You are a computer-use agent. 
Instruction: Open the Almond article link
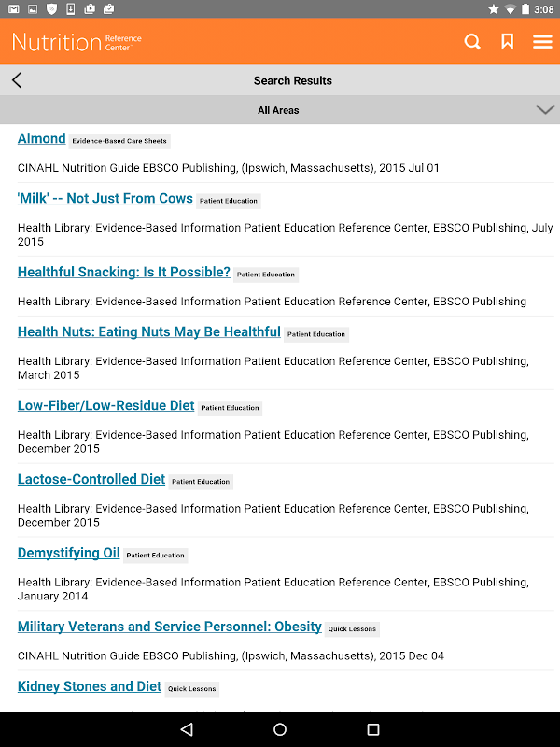[x=42, y=139]
